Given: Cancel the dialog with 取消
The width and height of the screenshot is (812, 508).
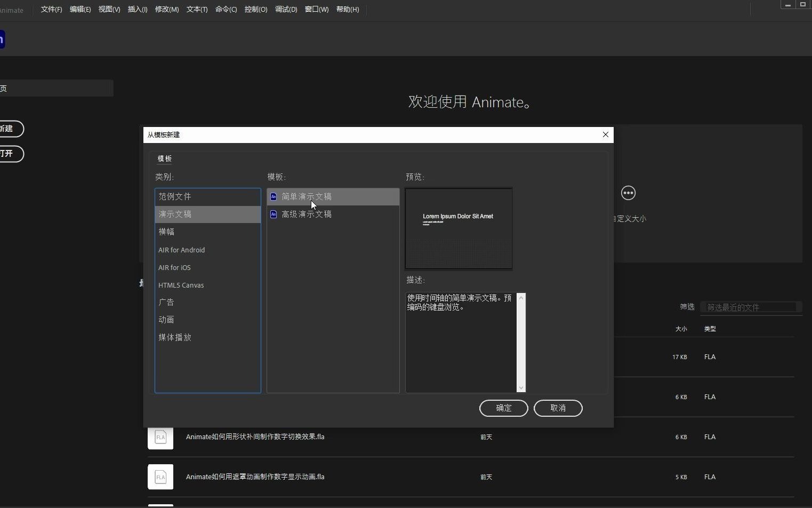Looking at the screenshot, I should pos(558,408).
